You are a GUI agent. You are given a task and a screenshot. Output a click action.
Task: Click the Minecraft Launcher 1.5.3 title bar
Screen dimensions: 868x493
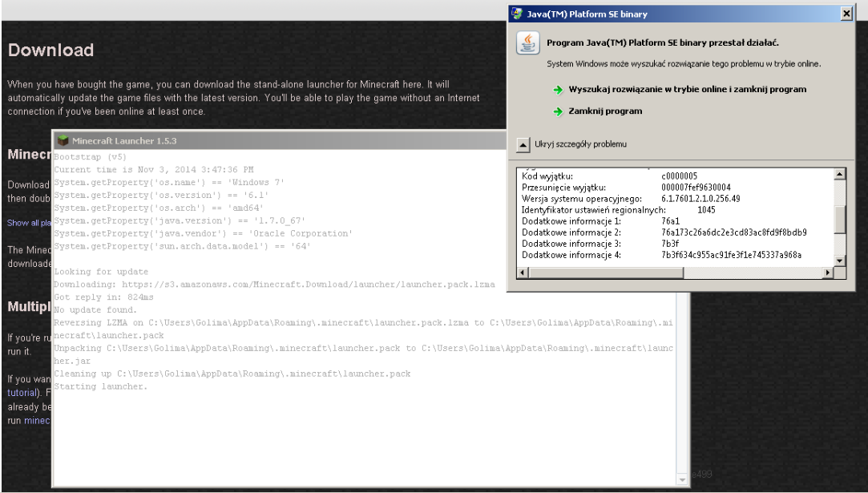[280, 141]
